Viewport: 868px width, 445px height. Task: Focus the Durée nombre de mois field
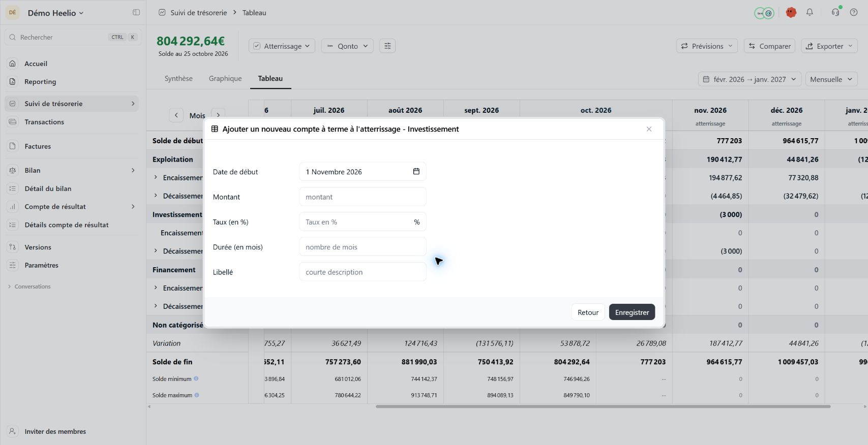[363, 247]
